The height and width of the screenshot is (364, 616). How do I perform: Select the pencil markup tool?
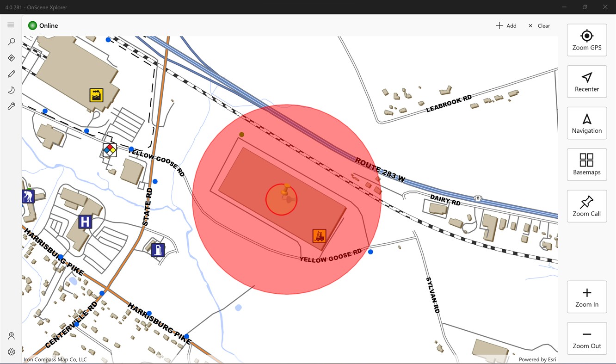11,74
